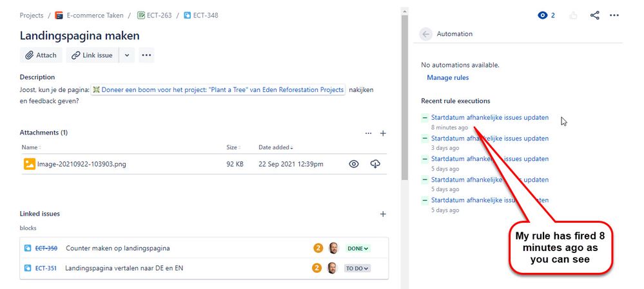Open the more actions button below title
The width and height of the screenshot is (644, 289).
coord(146,55)
